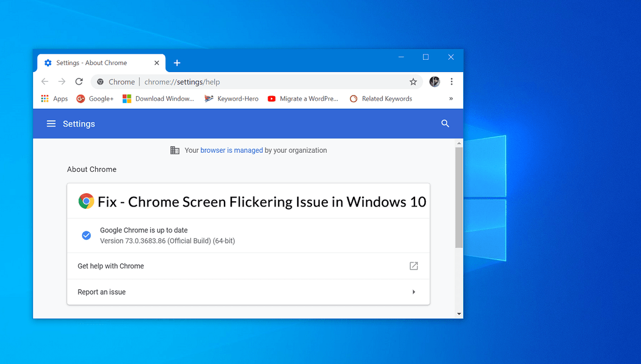Open the Keyword-Hero bookmark
Viewport: 641px width, 364px height.
231,99
